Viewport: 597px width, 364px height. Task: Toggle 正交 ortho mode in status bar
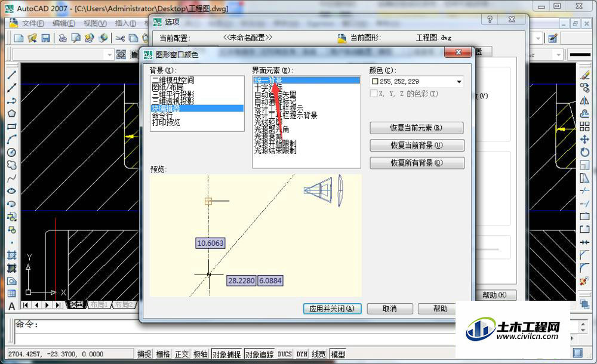[181, 354]
